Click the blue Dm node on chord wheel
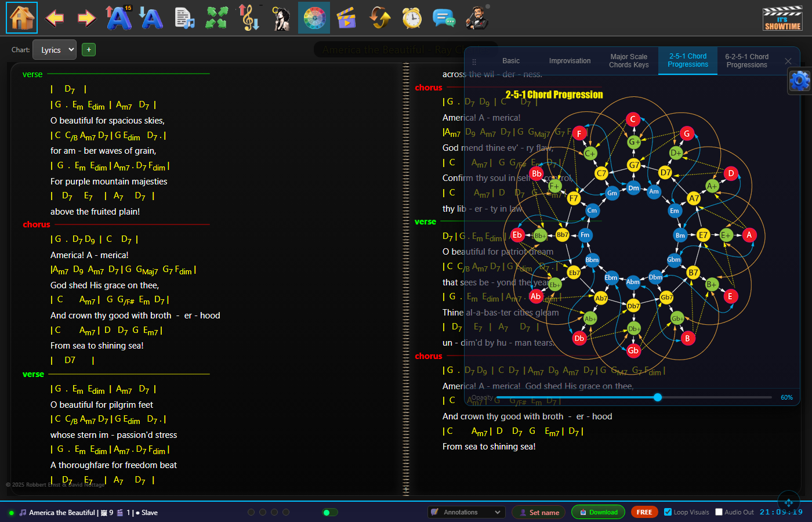Image resolution: width=812 pixels, height=522 pixels. tap(633, 188)
